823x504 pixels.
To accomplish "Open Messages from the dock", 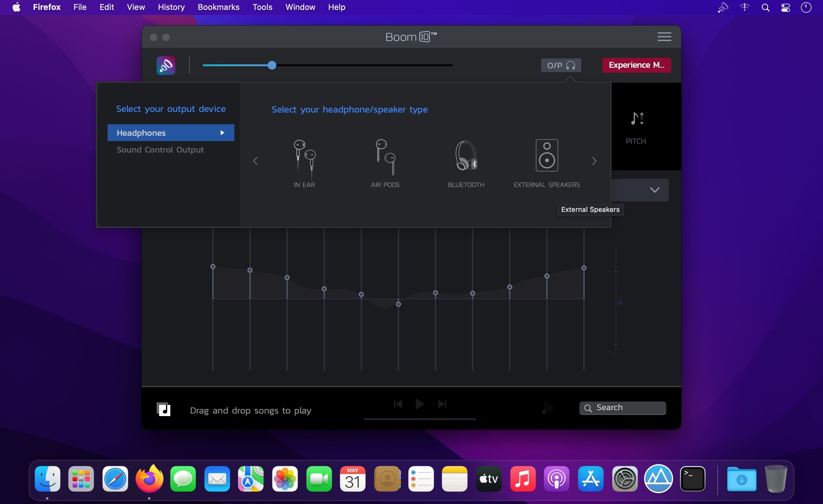I will coord(183,479).
